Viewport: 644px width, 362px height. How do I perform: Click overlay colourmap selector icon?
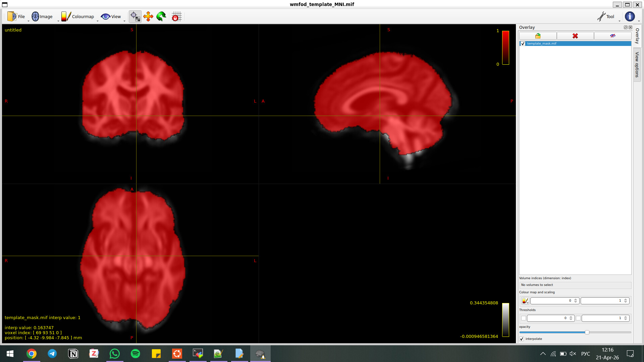coord(525,301)
